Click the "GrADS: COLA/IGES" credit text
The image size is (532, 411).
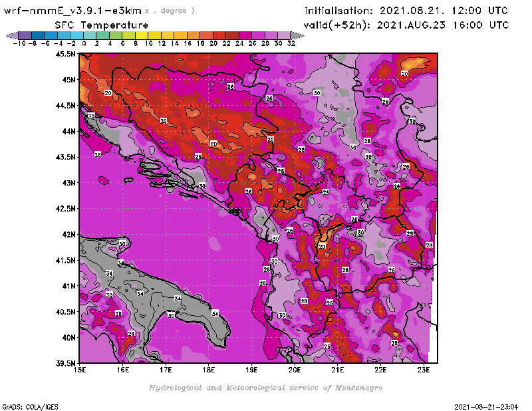coord(31,407)
